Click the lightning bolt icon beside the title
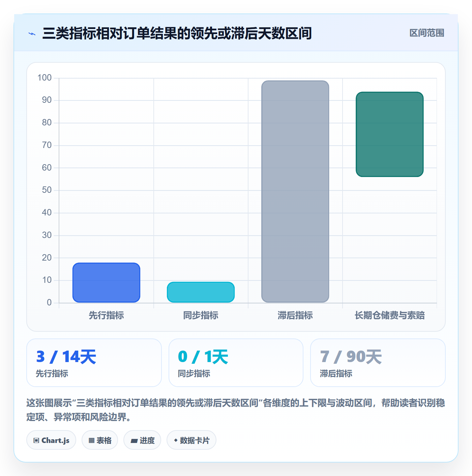This screenshot has width=472, height=476. tap(32, 34)
